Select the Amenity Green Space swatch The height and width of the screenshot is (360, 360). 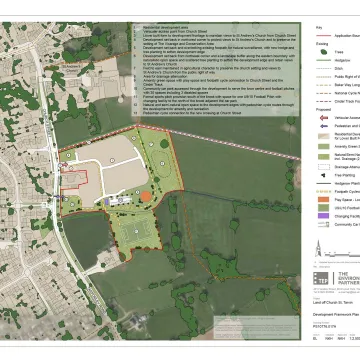pos(323,146)
